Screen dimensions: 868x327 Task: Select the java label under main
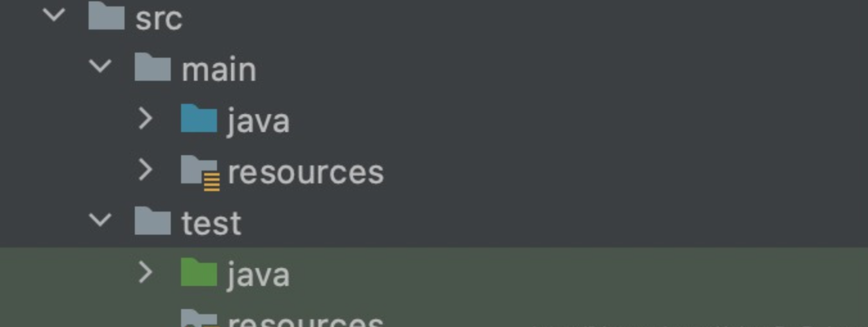[258, 121]
